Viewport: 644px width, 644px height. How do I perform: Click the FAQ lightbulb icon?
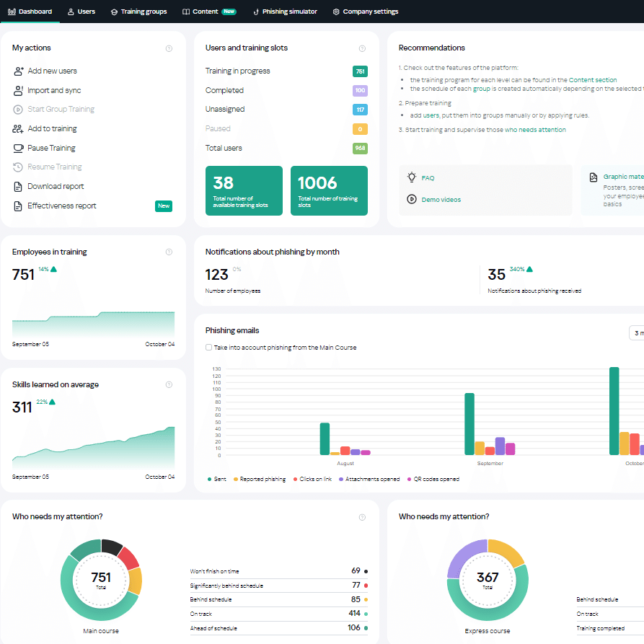(x=412, y=177)
